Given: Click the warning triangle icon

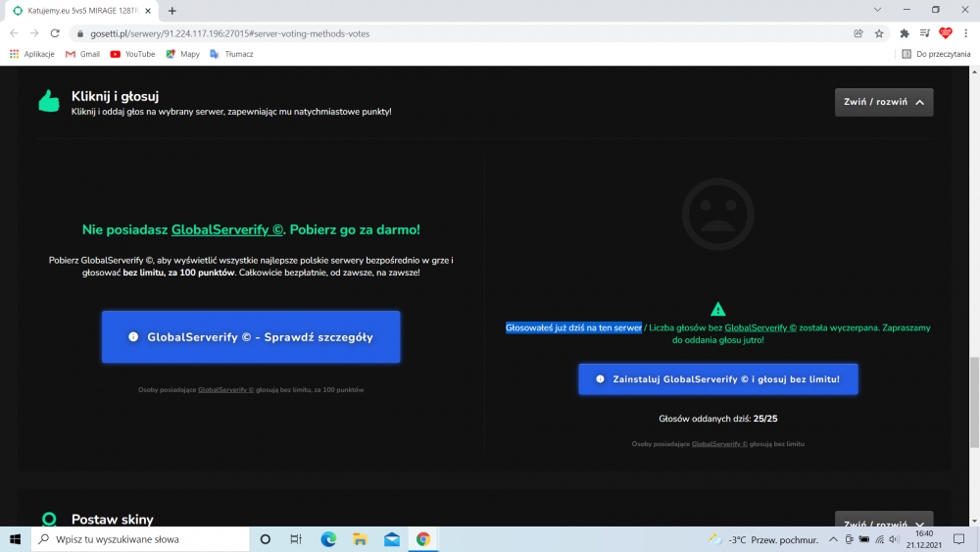Looking at the screenshot, I should click(x=718, y=309).
